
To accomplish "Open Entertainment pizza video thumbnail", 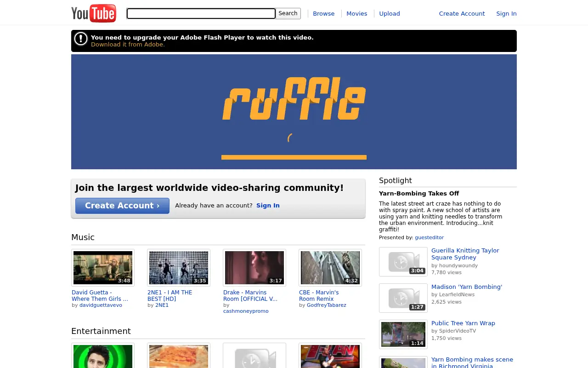I will click(x=179, y=356).
